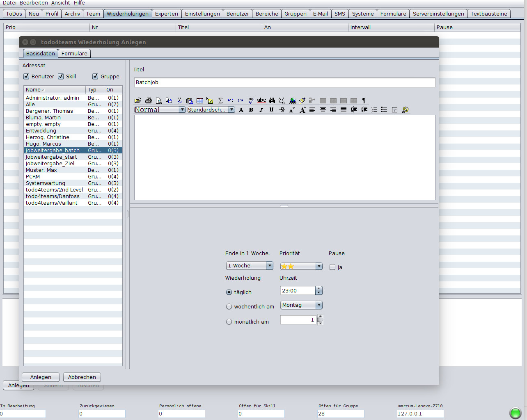The height and width of the screenshot is (420, 527).
Task: Open the Ansicht menu
Action: tap(61, 3)
